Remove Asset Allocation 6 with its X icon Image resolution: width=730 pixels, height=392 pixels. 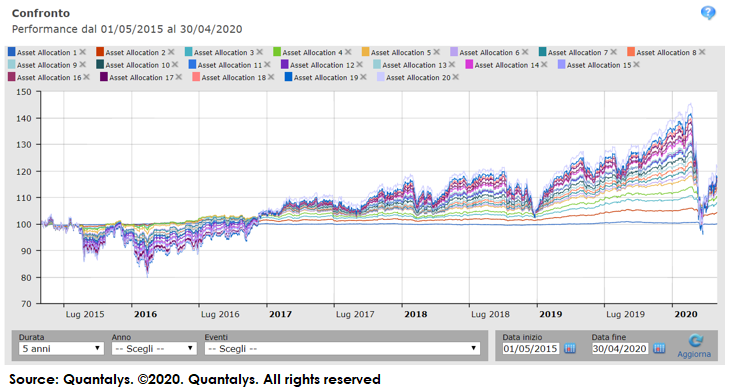[x=525, y=52]
